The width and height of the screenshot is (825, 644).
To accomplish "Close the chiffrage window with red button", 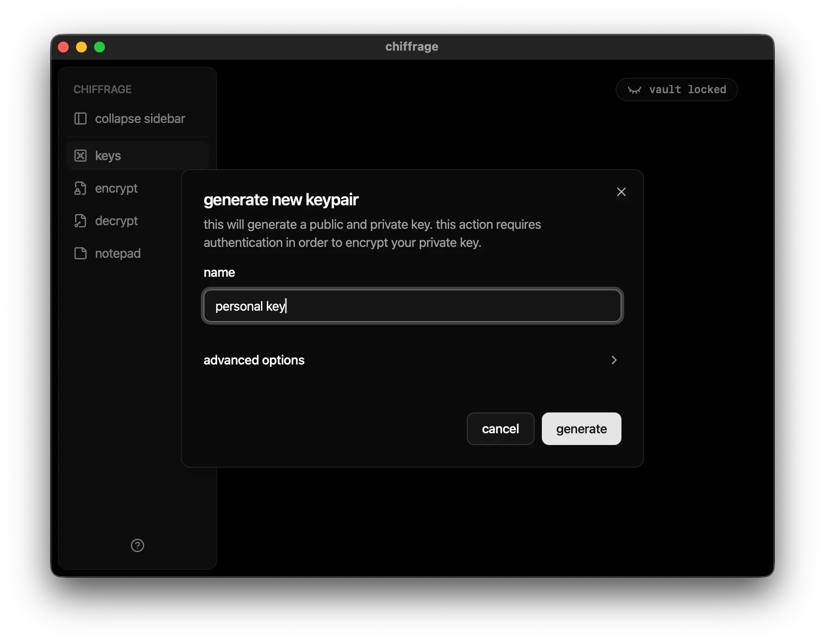I will [63, 47].
